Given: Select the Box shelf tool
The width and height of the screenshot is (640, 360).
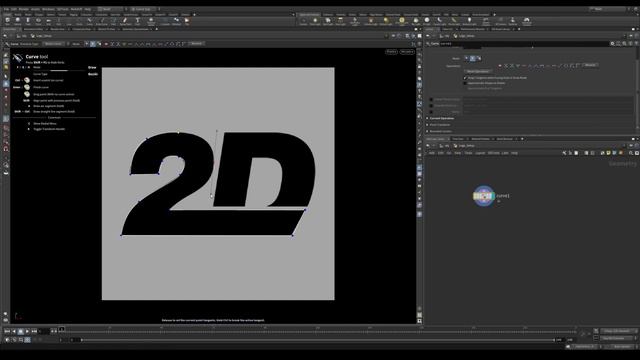Looking at the screenshot, I should (7, 21).
